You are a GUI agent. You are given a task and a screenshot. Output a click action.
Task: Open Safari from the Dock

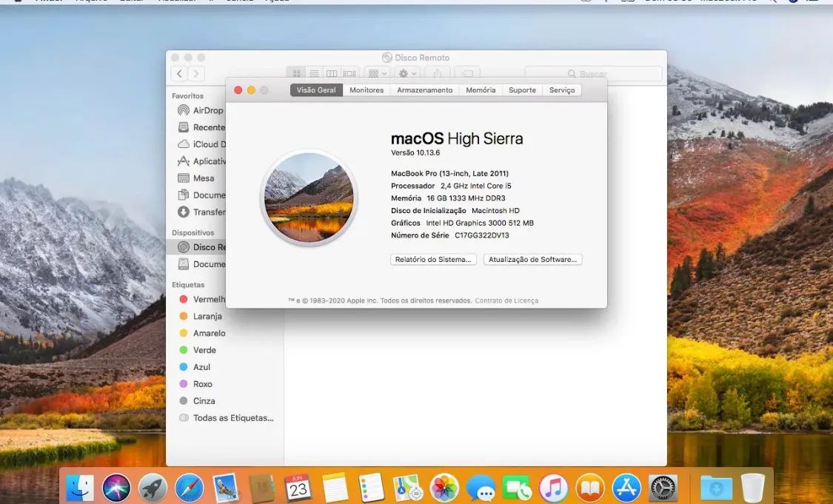189,488
